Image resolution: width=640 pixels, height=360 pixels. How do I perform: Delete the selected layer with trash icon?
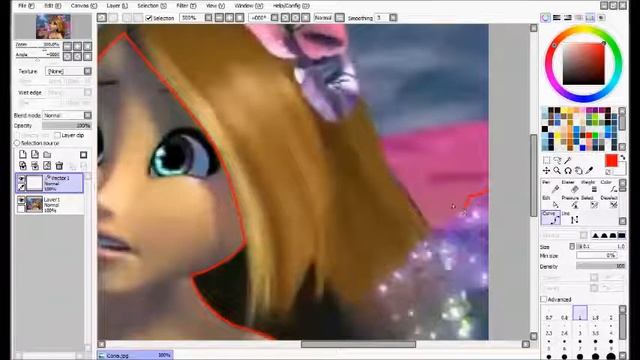(59, 165)
